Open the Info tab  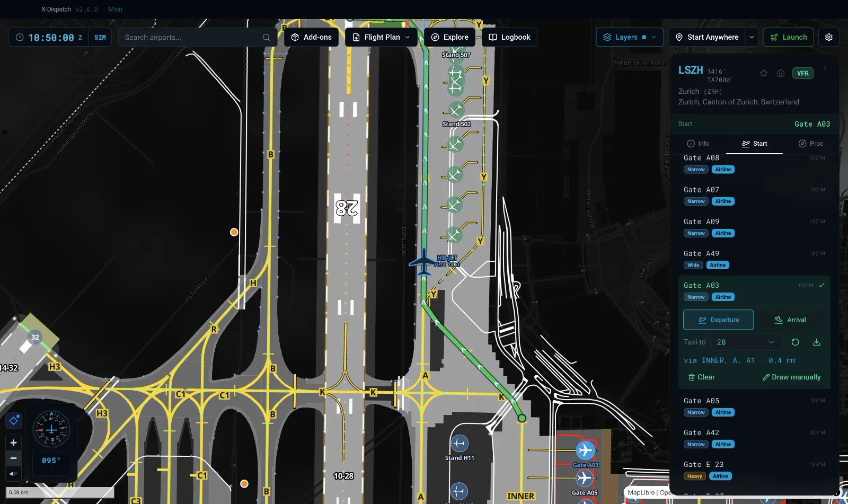698,144
